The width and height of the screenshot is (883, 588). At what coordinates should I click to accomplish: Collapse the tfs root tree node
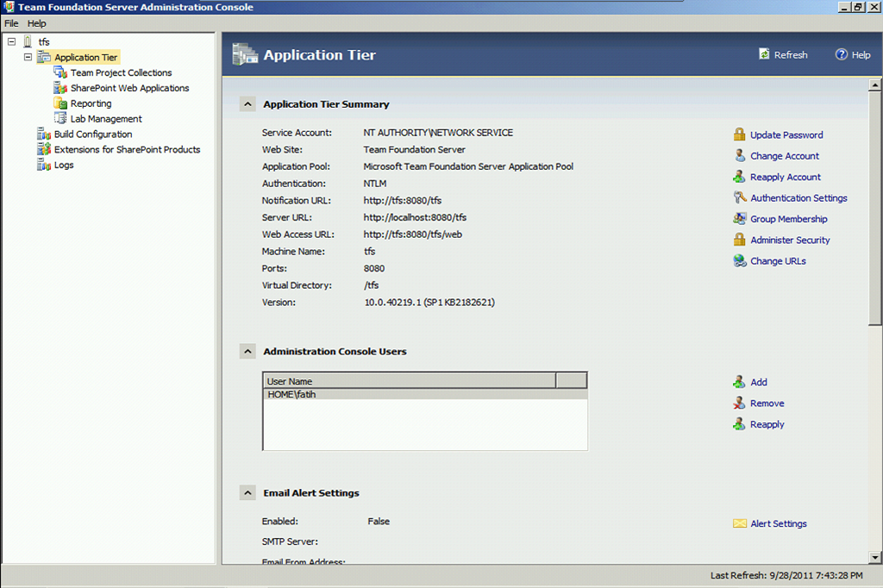coord(11,41)
